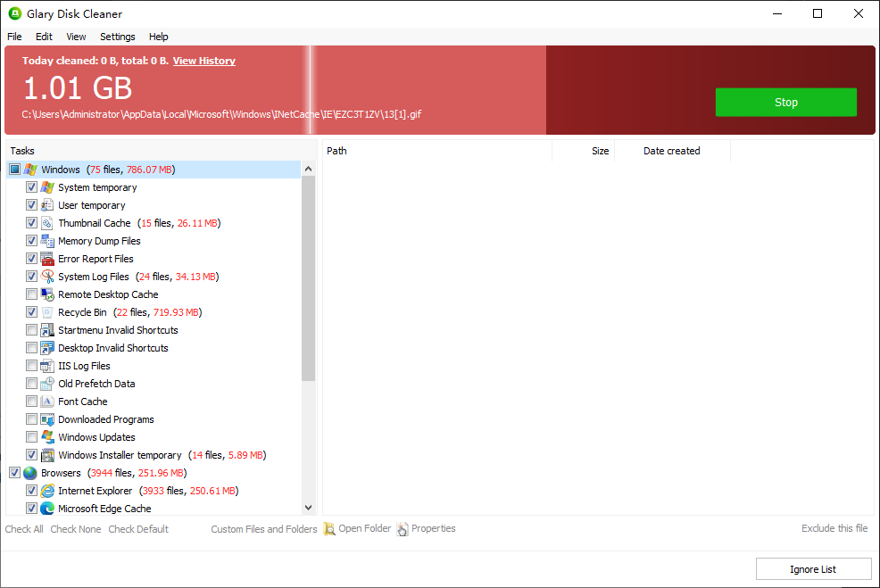Click the Stop button
This screenshot has height=588, width=880.
click(x=785, y=102)
